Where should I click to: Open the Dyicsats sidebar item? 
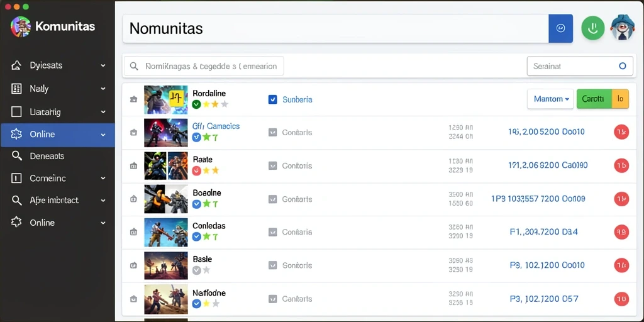tap(57, 65)
